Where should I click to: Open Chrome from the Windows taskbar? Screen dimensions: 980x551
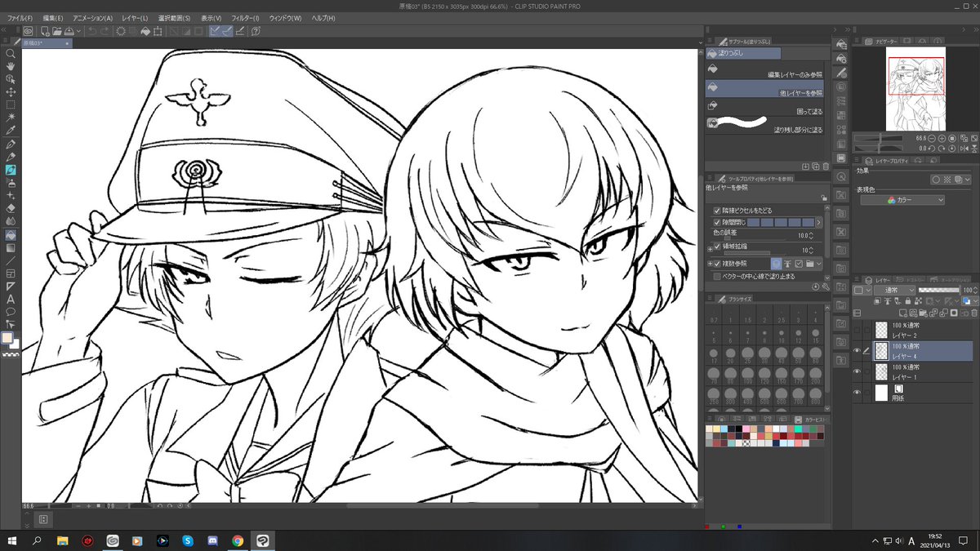[x=237, y=540]
